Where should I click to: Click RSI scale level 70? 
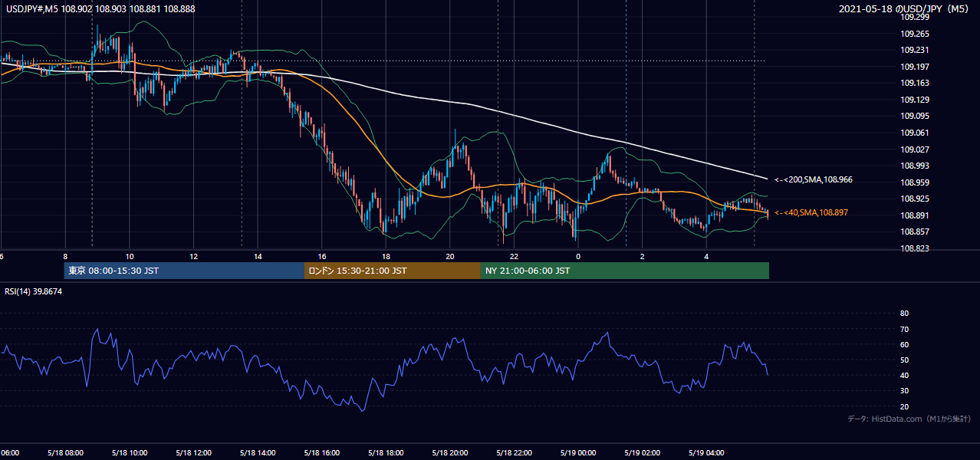pos(904,329)
